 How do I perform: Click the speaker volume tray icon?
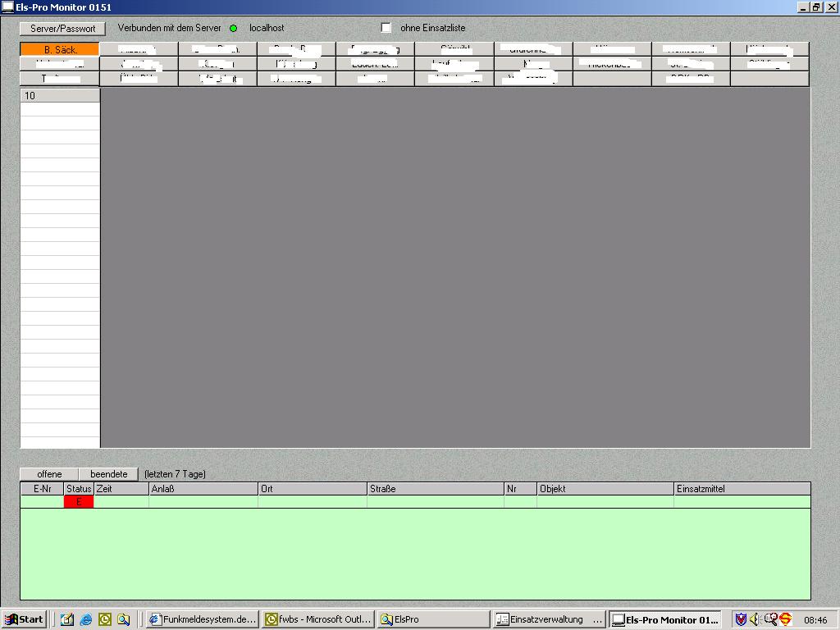point(755,619)
